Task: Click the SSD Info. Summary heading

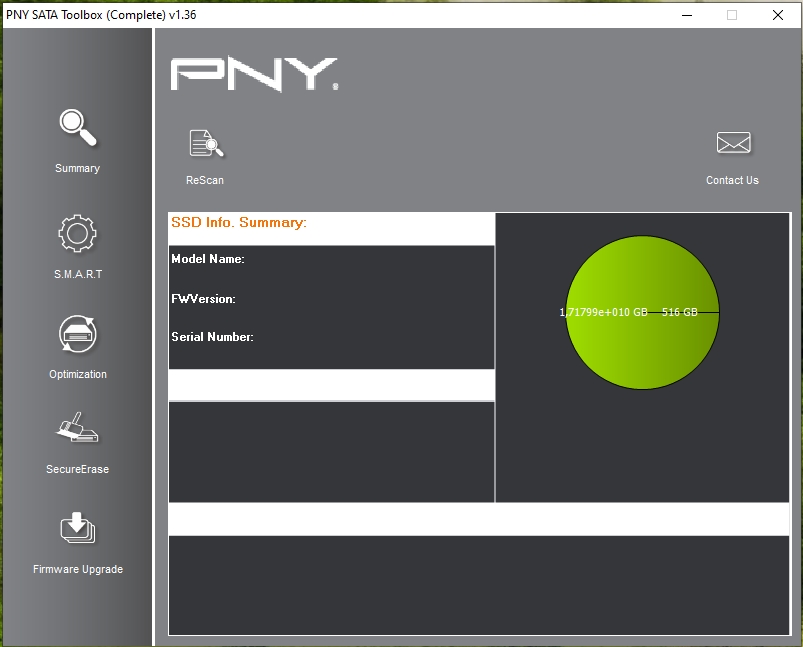Action: click(x=239, y=222)
